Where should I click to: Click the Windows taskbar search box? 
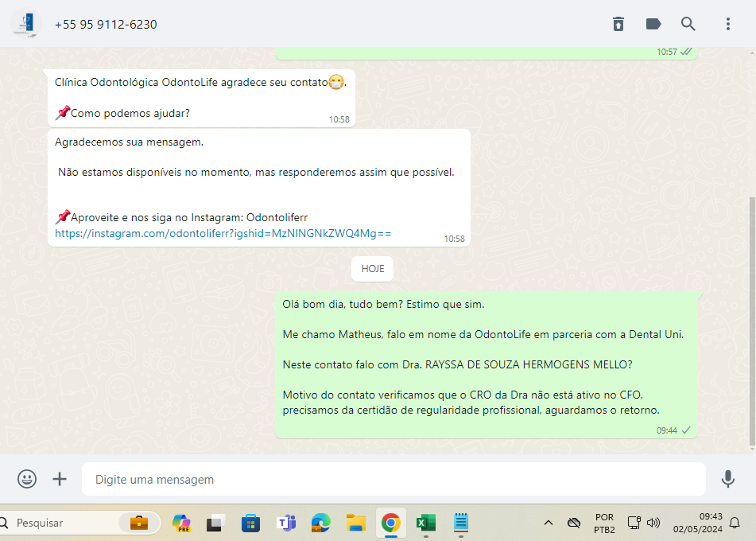pos(79,523)
